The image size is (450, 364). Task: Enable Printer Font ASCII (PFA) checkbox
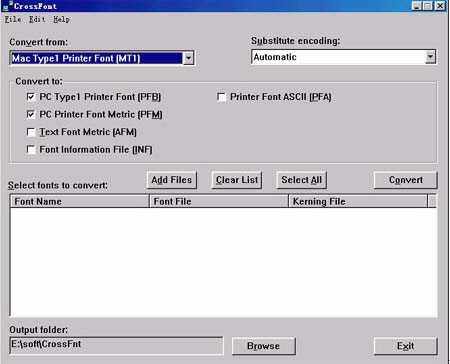point(221,97)
